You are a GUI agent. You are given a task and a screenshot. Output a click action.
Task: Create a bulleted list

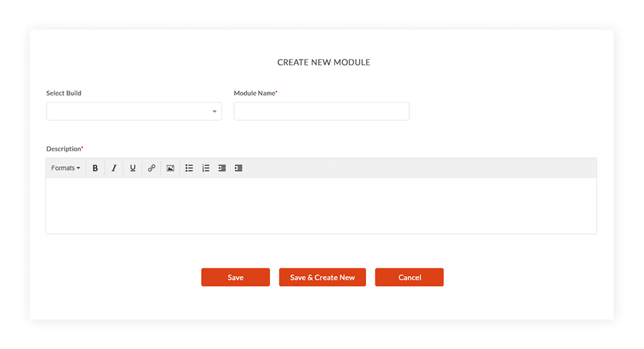click(189, 168)
